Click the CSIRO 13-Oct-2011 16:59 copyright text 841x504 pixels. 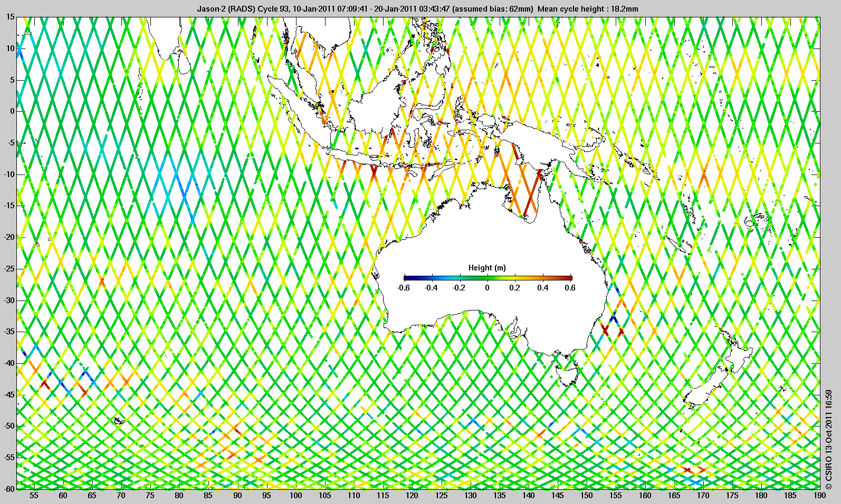[829, 439]
